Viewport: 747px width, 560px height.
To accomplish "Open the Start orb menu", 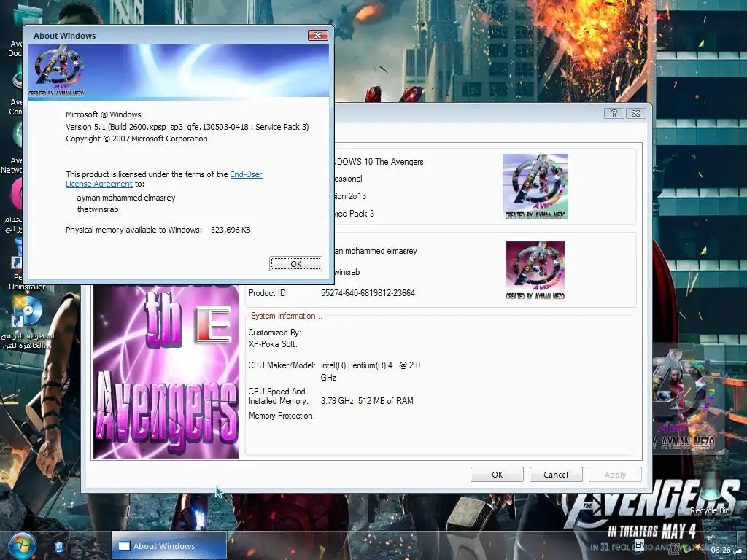I will pos(22,545).
